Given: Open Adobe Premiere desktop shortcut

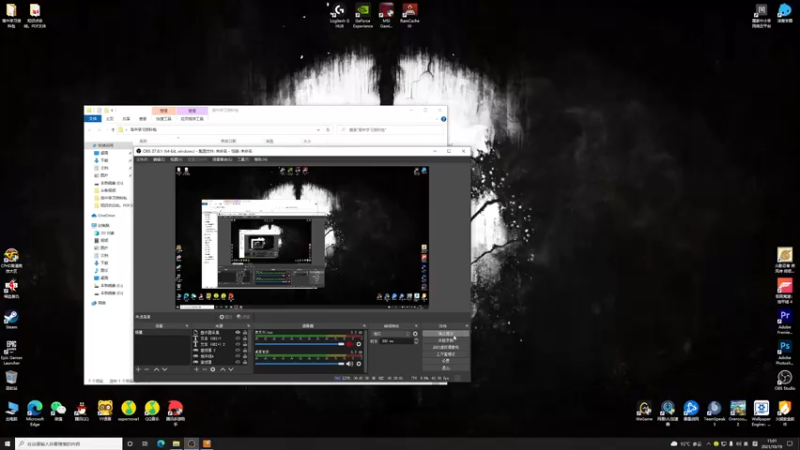Looking at the screenshot, I should (x=785, y=321).
